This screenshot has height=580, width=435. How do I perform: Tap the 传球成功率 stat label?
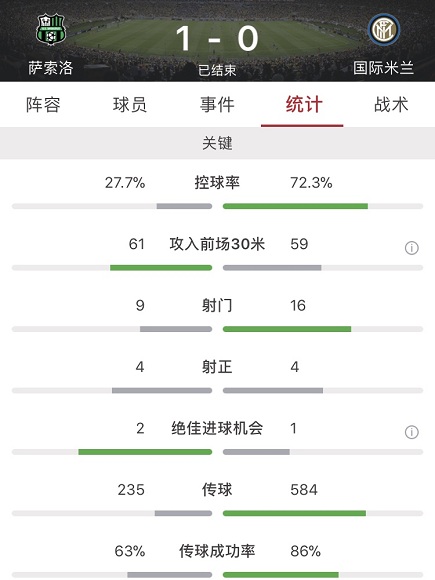(x=217, y=551)
